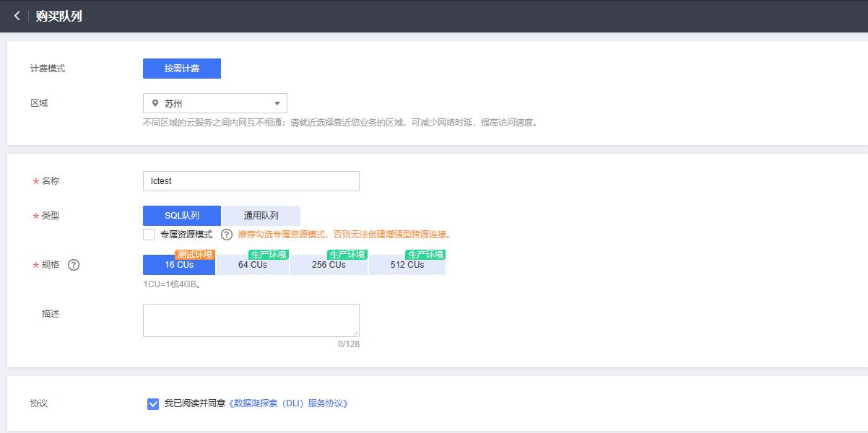This screenshot has height=433, width=868.
Task: Click the 1CU=1核4GB note
Action: tap(172, 284)
